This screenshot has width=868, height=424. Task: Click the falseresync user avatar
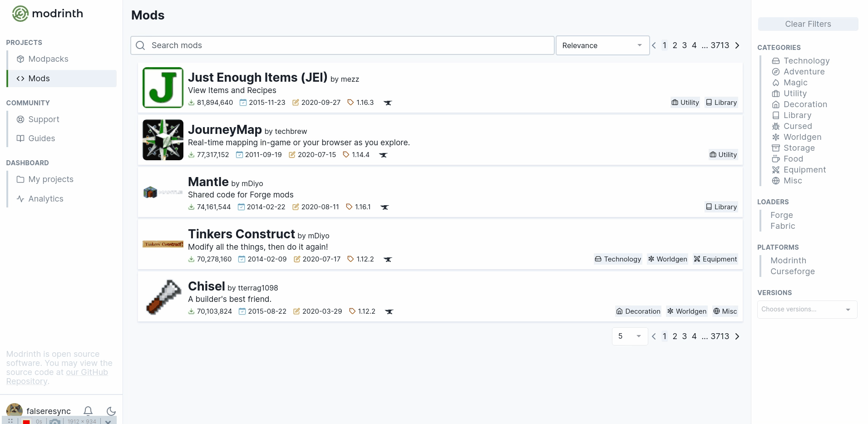pos(15,410)
